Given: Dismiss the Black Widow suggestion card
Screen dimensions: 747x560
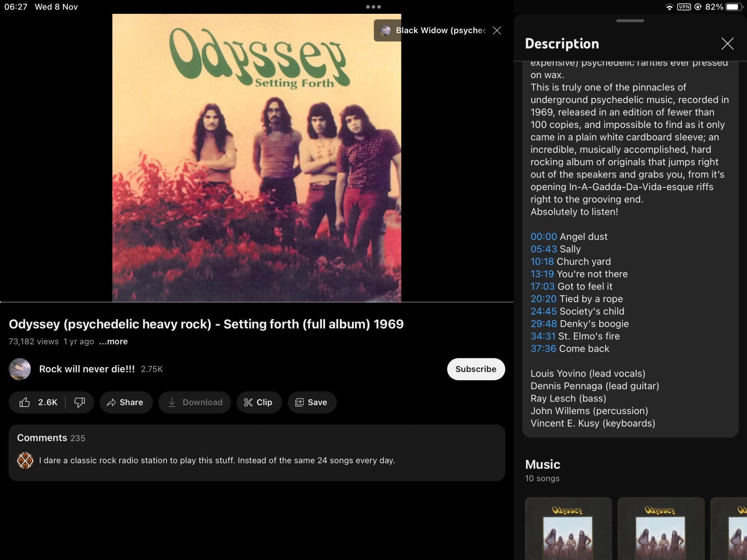Looking at the screenshot, I should click(497, 30).
